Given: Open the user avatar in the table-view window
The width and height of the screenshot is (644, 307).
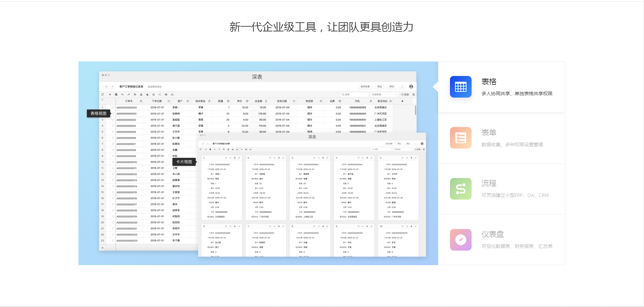Looking at the screenshot, I should tap(411, 87).
